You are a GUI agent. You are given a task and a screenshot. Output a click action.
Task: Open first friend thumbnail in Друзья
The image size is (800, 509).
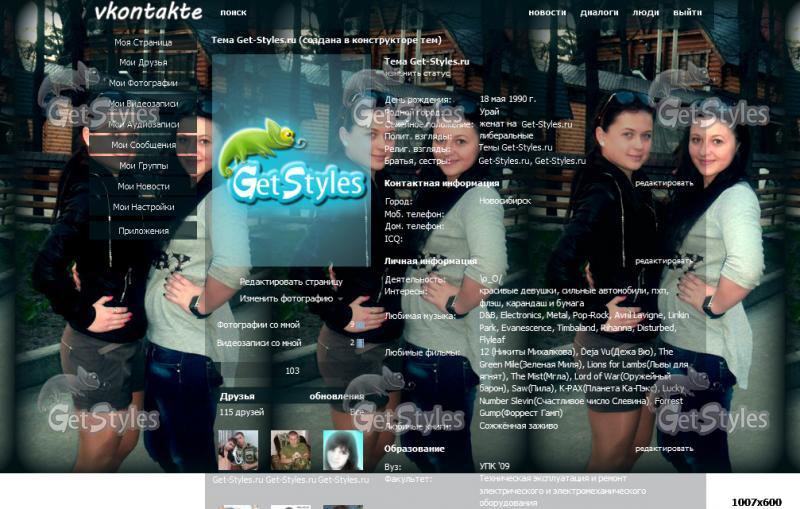[238, 450]
